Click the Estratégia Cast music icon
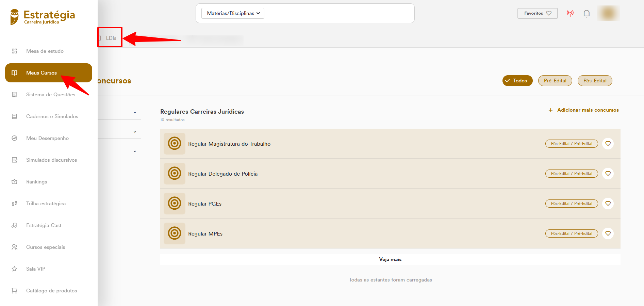This screenshot has height=306, width=644. pos(14,225)
